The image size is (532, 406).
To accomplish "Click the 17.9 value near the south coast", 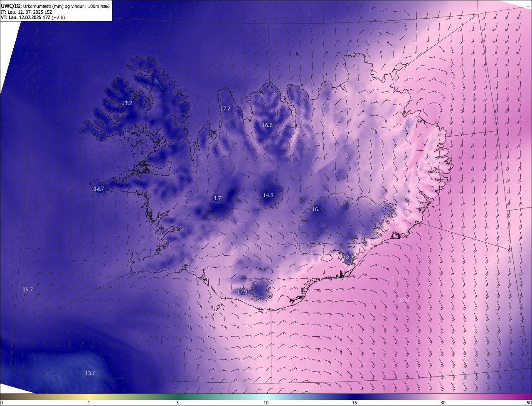I will [242, 291].
